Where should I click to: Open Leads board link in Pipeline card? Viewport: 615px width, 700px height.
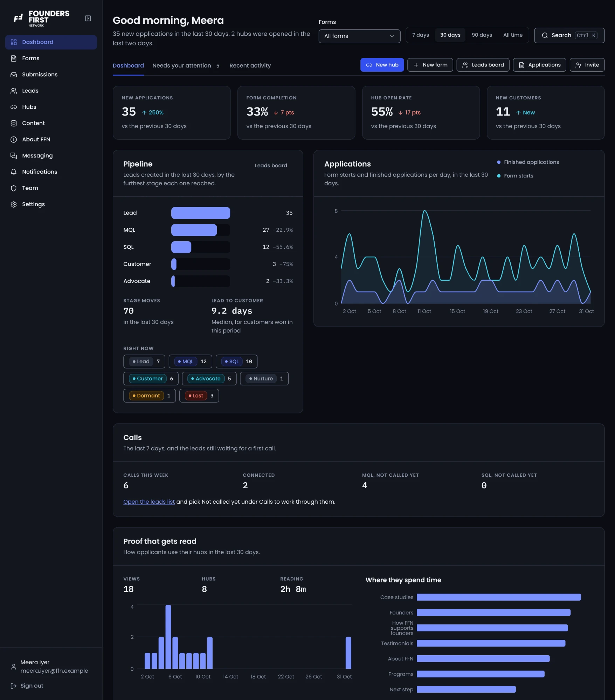tap(271, 166)
